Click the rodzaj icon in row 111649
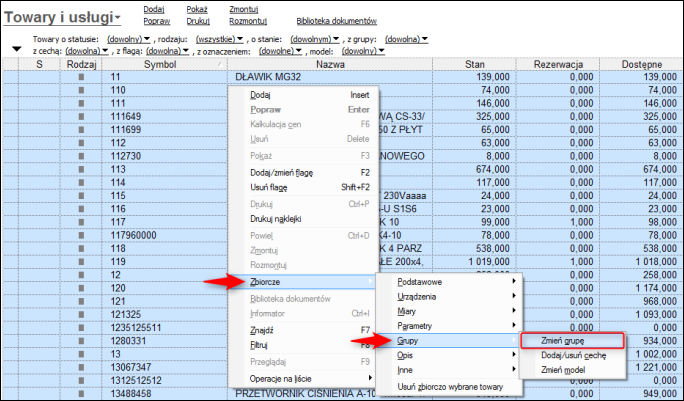Image resolution: width=684 pixels, height=401 pixels. tap(81, 117)
